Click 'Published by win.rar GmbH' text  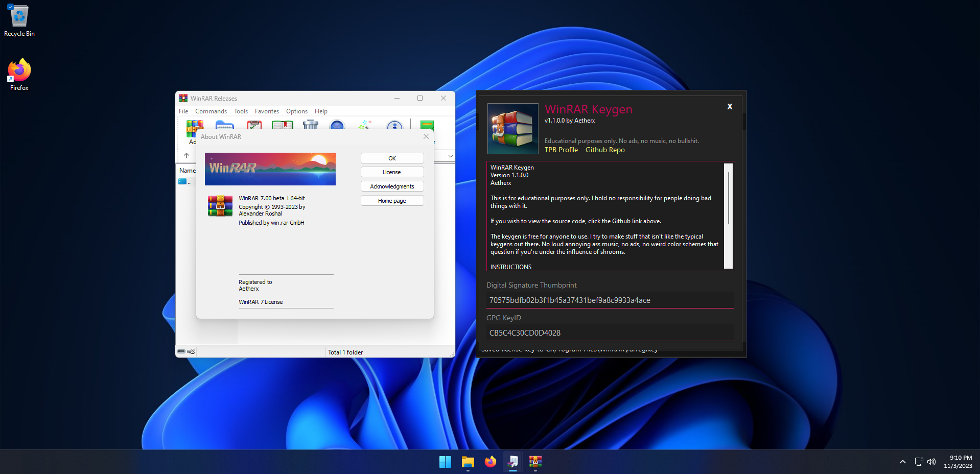(x=271, y=223)
